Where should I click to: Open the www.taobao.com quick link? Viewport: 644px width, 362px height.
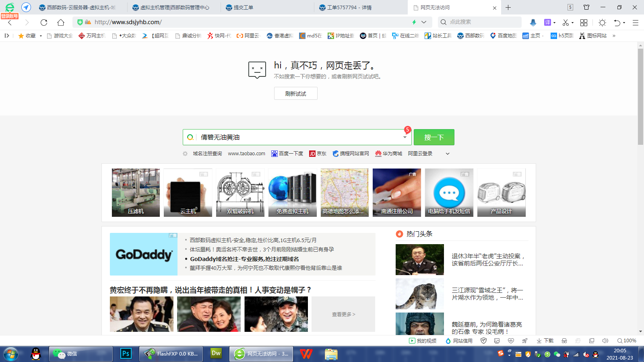pos(246,154)
